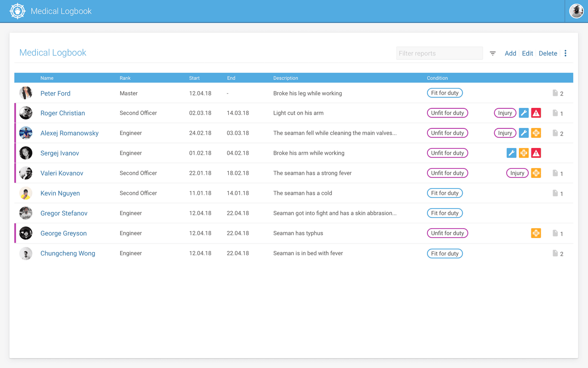Click the Edit button
This screenshot has width=588, height=368.
527,53
